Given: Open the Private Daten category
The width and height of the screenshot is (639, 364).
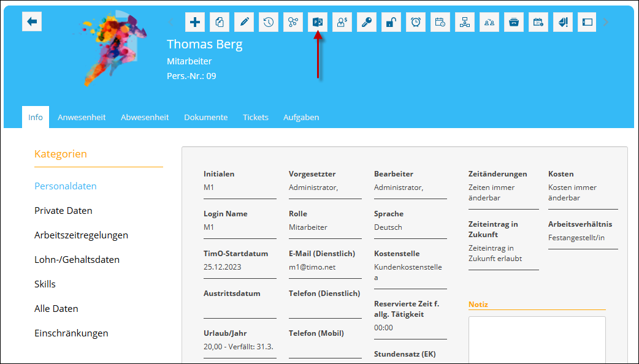Looking at the screenshot, I should click(63, 211).
